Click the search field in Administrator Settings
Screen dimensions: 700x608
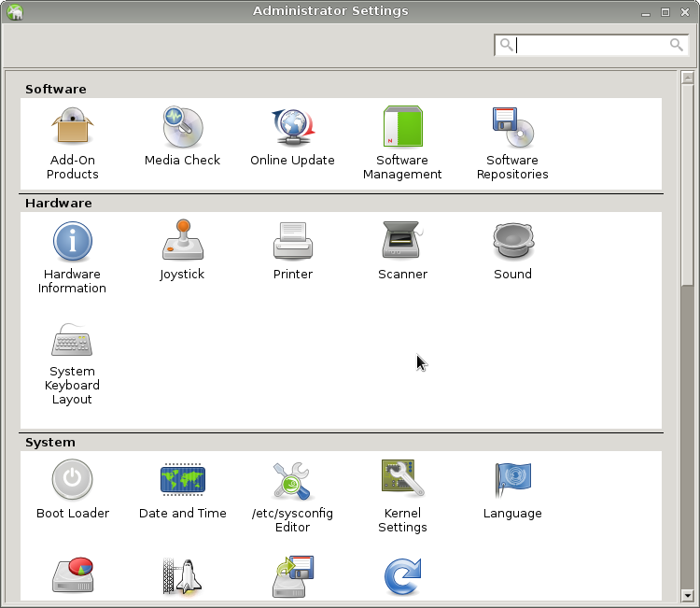591,45
